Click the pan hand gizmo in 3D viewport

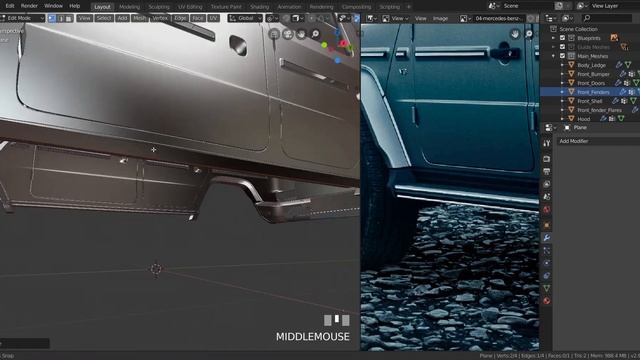tap(301, 34)
